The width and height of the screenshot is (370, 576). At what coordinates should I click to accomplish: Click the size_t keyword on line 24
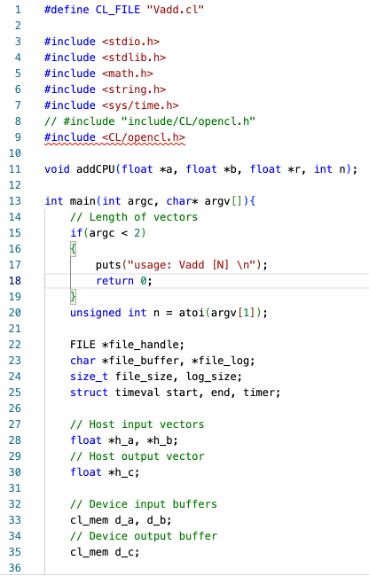(89, 377)
